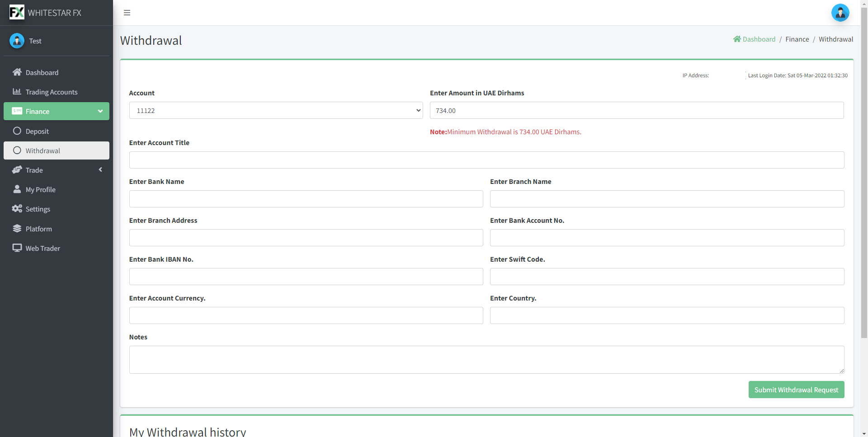This screenshot has width=868, height=437.
Task: Open the Web Trader menu item
Action: tap(57, 248)
